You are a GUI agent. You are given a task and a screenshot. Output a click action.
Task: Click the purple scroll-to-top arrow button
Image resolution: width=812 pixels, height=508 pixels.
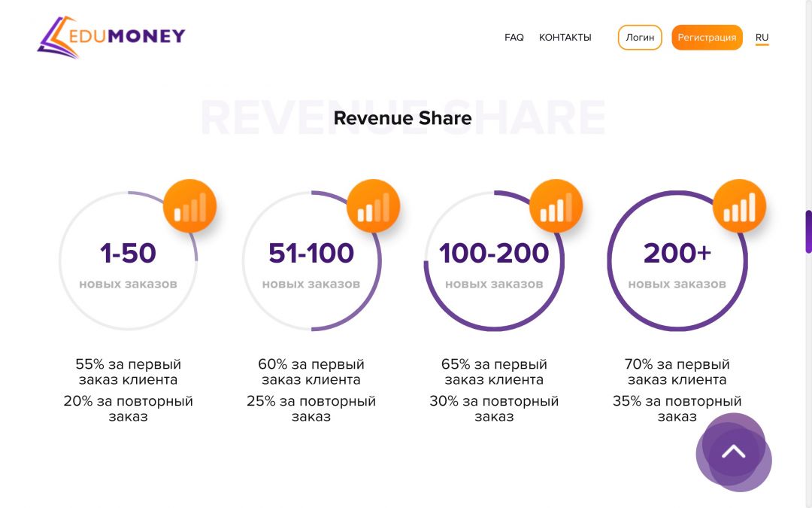pyautogui.click(x=734, y=452)
